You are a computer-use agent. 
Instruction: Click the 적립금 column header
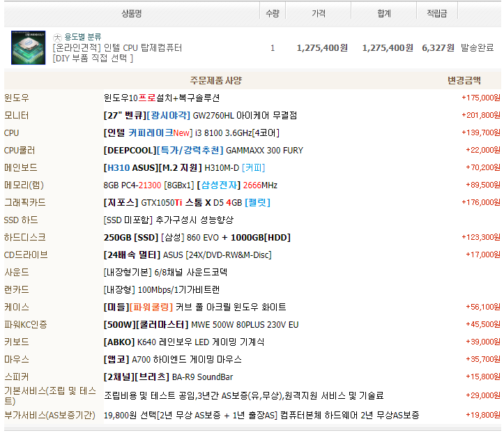[x=437, y=13]
